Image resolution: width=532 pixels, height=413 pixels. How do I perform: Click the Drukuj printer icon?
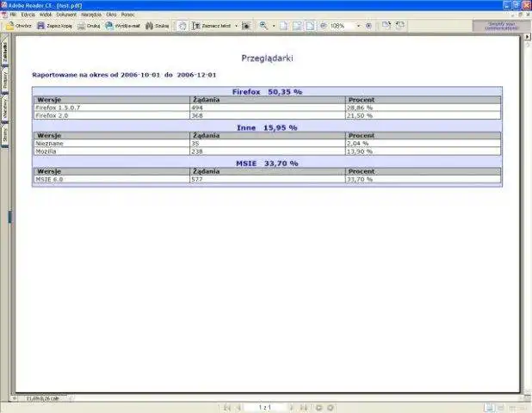81,26
